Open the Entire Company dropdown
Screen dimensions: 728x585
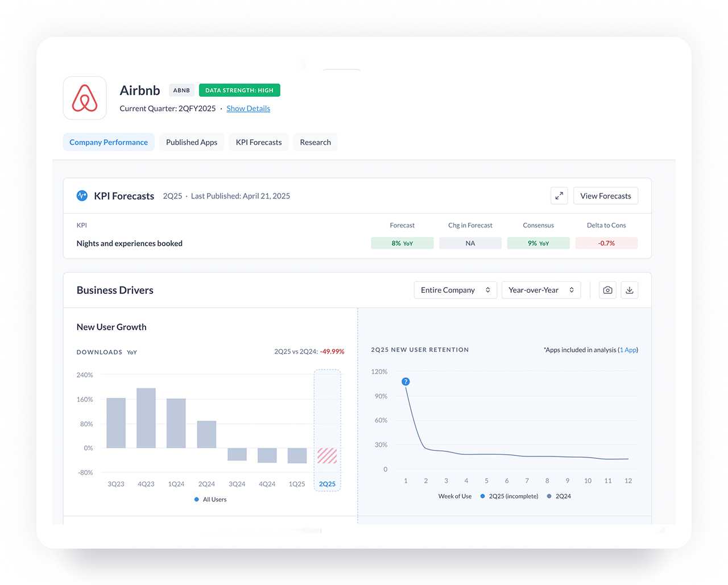tap(455, 290)
